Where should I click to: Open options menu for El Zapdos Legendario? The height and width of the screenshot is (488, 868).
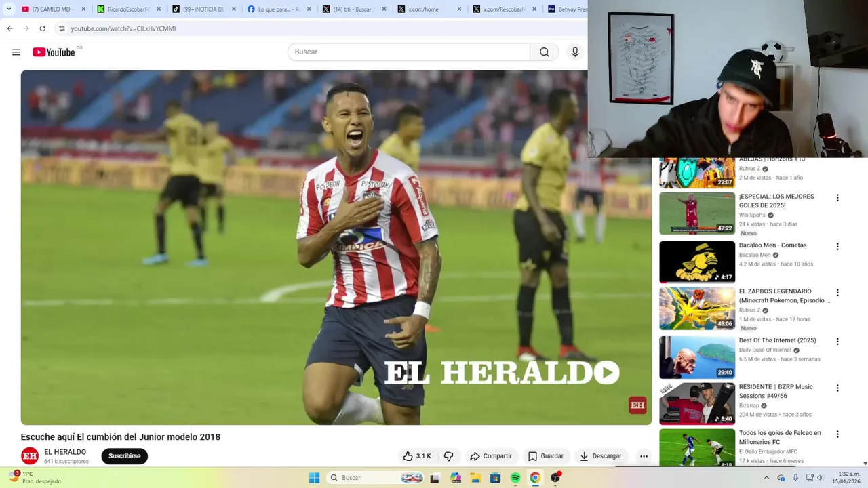coord(837,293)
